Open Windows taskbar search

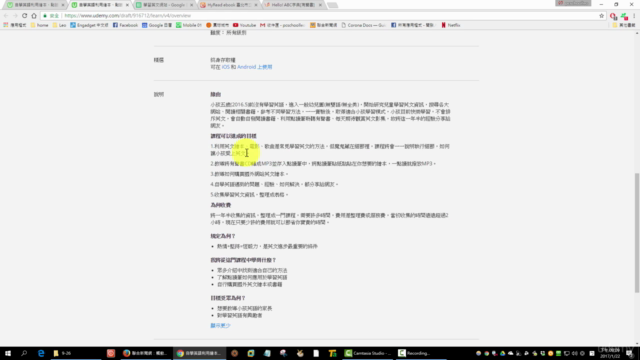coord(24,353)
